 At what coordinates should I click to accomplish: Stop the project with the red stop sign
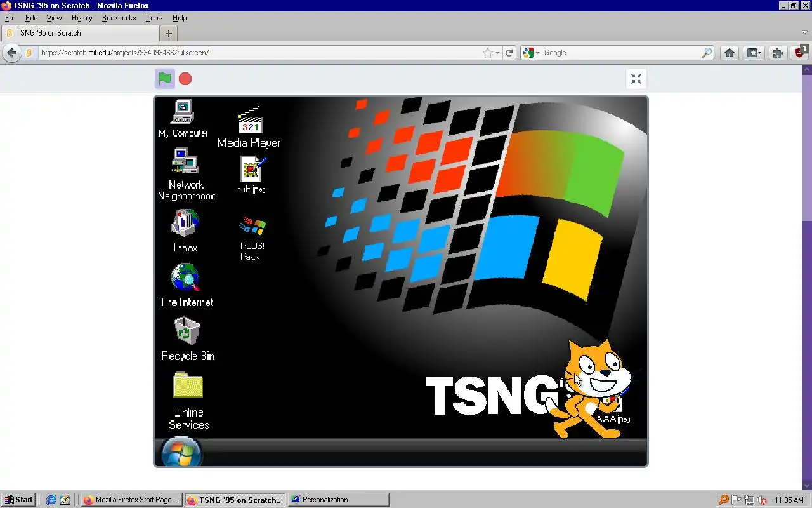click(185, 79)
